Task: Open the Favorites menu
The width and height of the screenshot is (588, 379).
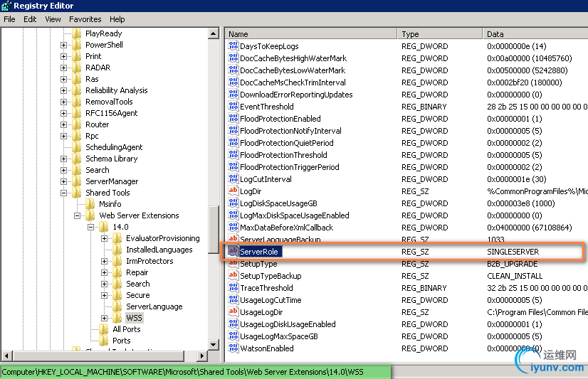Action: coord(85,19)
